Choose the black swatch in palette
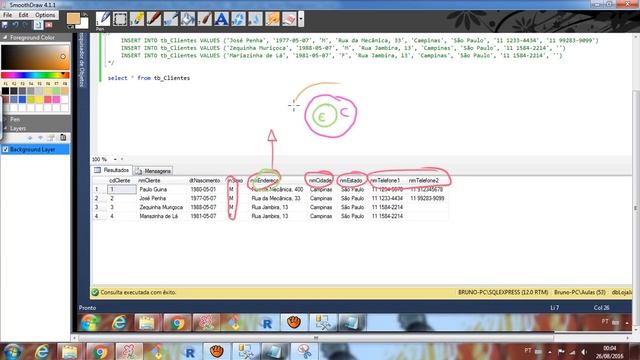The width and height of the screenshot is (640, 360). (x=5, y=91)
